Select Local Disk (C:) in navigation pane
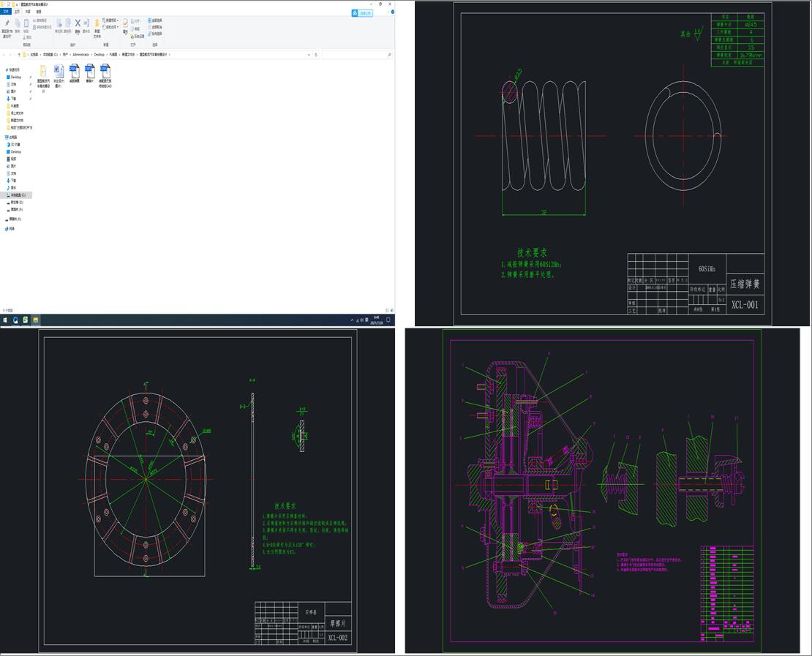This screenshot has height=656, width=812. [x=17, y=195]
